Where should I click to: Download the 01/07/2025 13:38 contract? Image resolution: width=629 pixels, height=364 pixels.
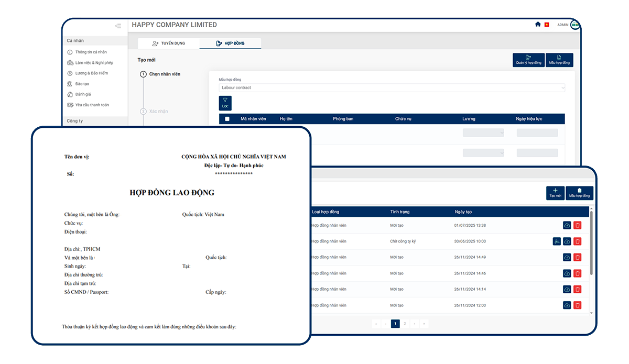pyautogui.click(x=567, y=225)
